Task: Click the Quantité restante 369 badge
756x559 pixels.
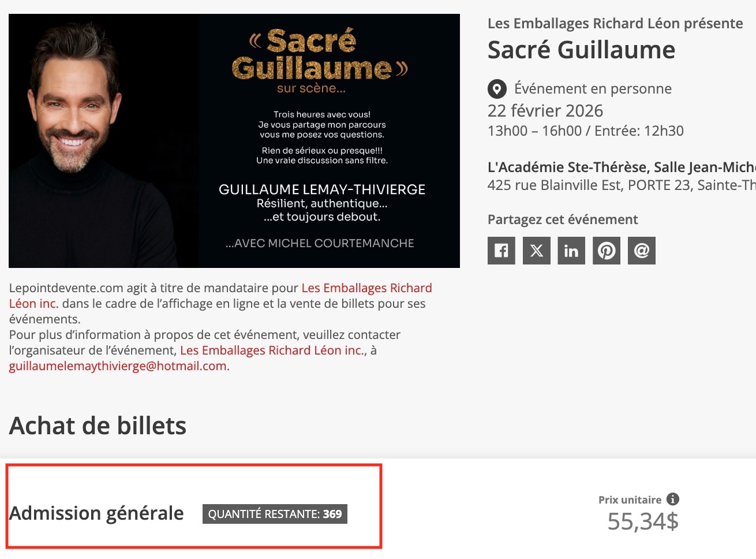Action: tap(275, 514)
